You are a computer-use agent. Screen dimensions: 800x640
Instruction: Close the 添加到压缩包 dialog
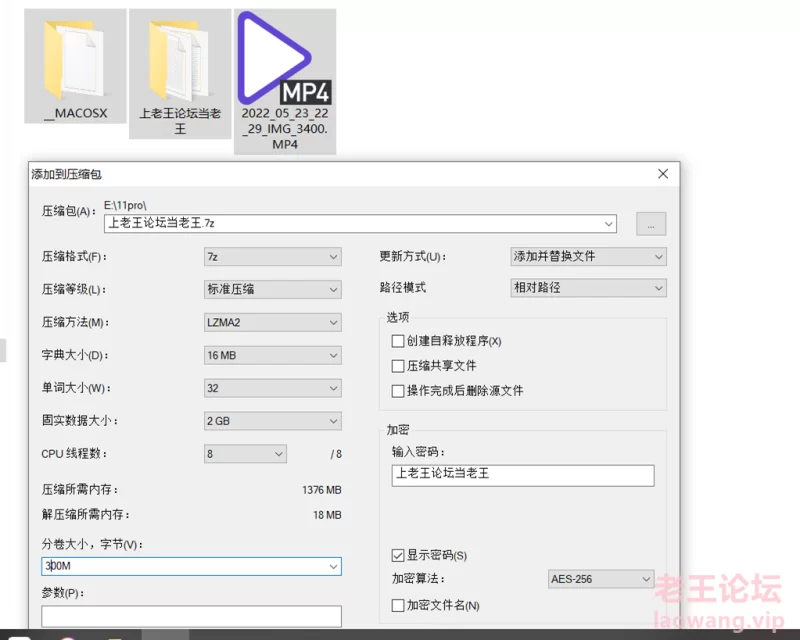coord(663,174)
